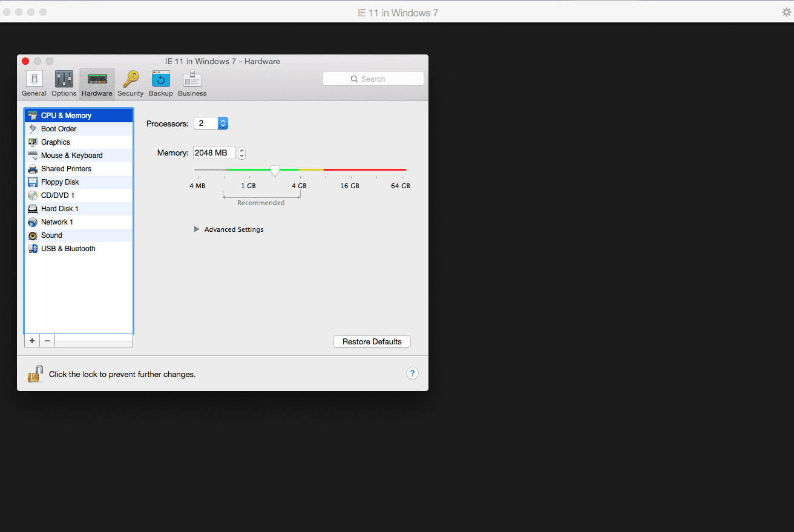The height and width of the screenshot is (532, 794).
Task: Open the Options settings tab
Action: point(64,84)
